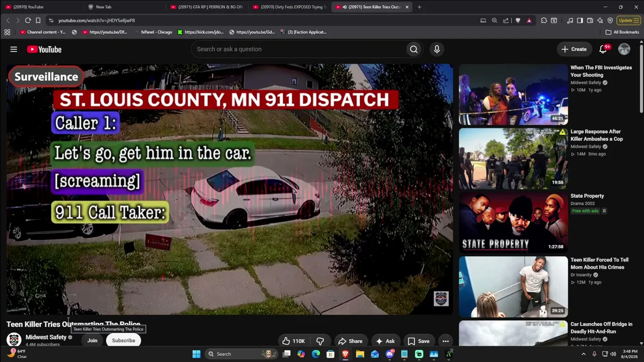644x362 pixels.
Task: Click the YouTube search magnifier button
Action: pyautogui.click(x=414, y=49)
